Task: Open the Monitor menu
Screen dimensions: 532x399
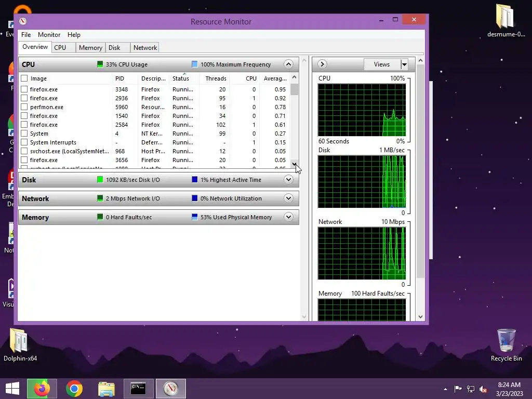Action: pyautogui.click(x=49, y=35)
